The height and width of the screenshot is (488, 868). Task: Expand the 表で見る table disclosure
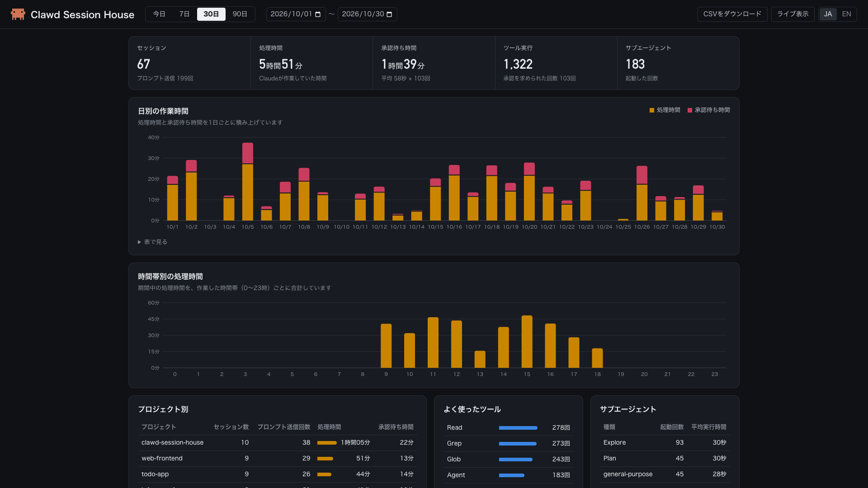[x=153, y=242]
